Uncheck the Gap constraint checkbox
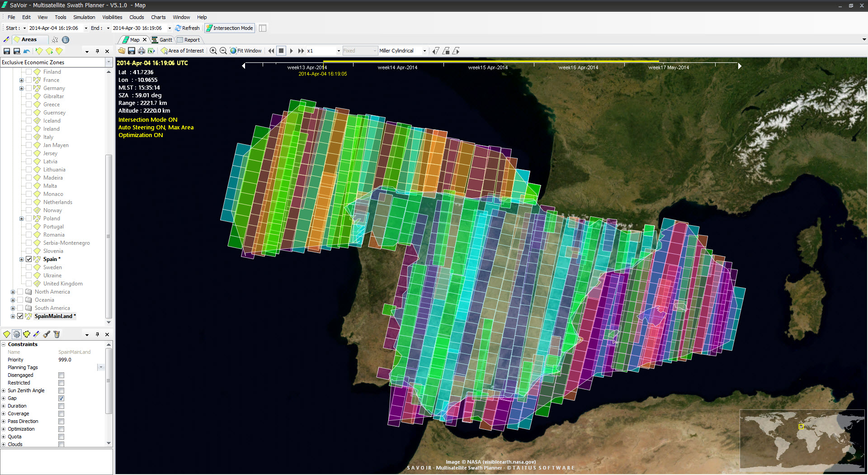The width and height of the screenshot is (868, 475). [61, 399]
